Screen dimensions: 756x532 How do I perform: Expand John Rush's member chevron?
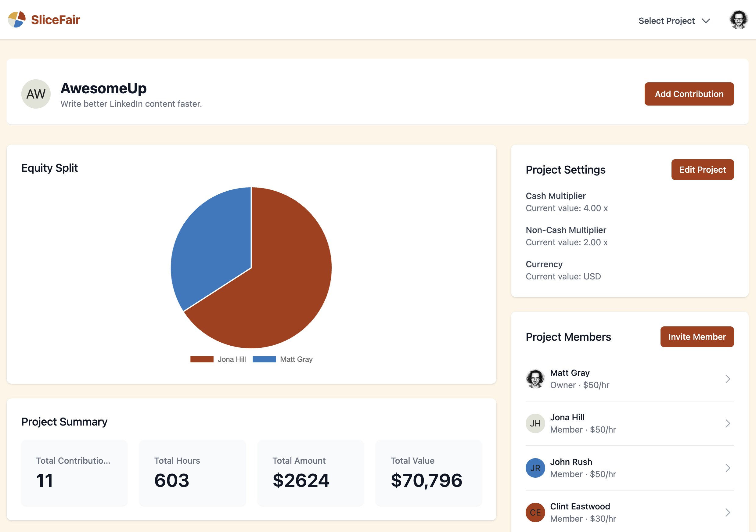(728, 468)
